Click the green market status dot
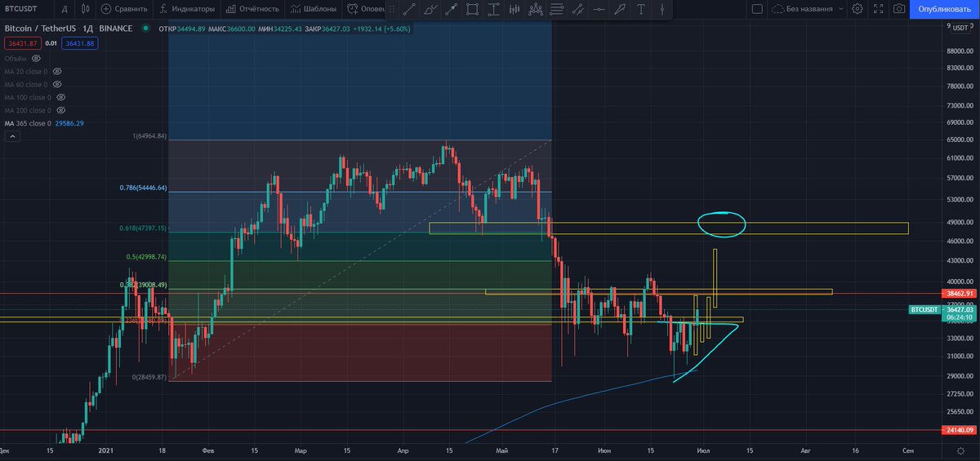This screenshot has width=980, height=461. 145,28
